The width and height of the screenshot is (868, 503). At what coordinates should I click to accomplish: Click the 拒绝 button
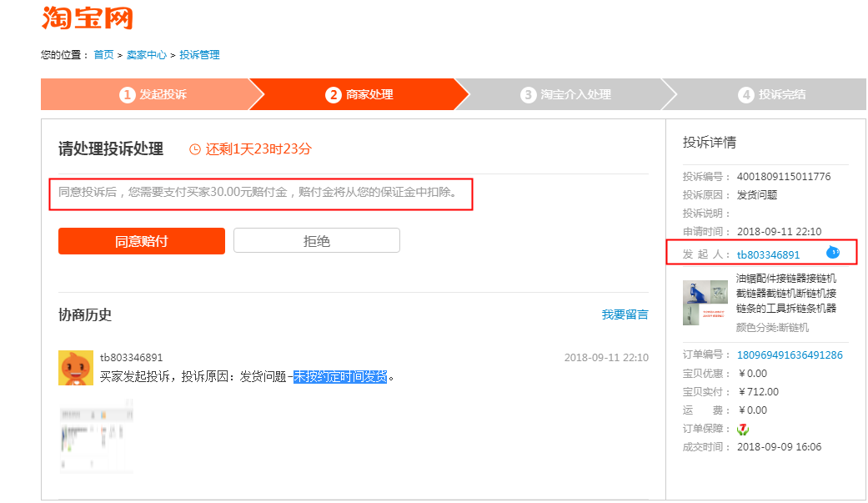(x=317, y=240)
